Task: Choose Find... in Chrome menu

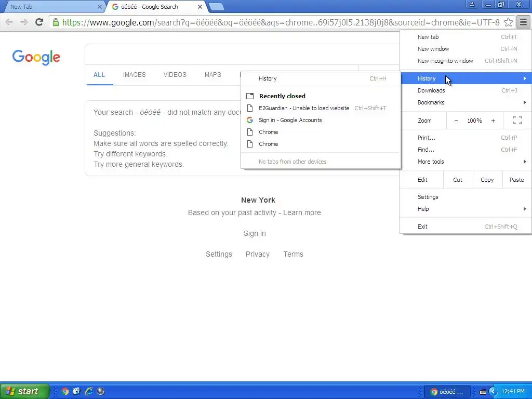Action: (x=466, y=150)
